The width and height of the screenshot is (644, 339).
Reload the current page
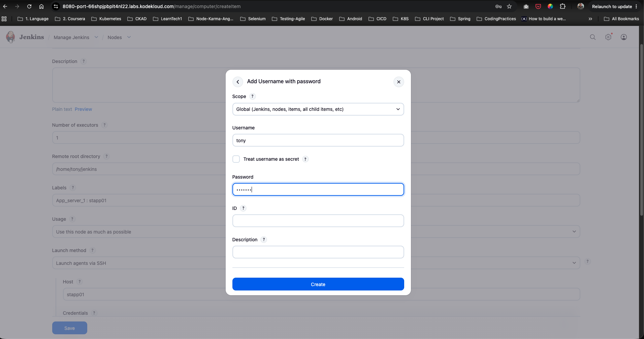point(29,6)
